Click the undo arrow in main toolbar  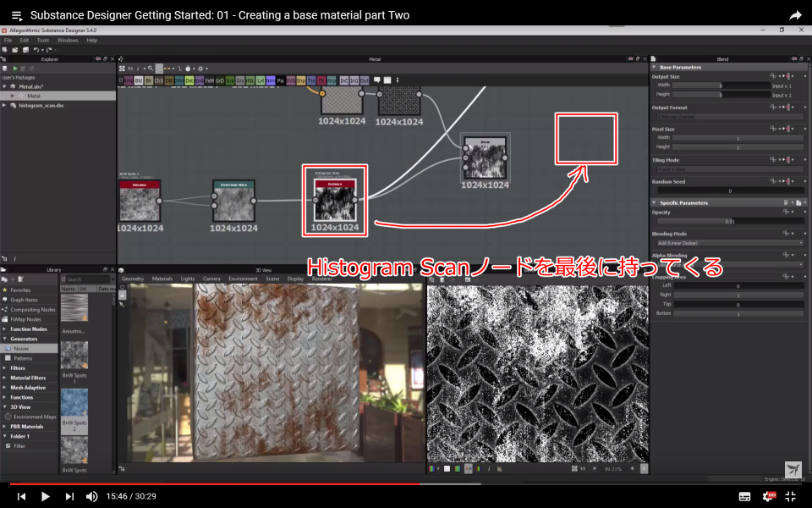[36, 50]
